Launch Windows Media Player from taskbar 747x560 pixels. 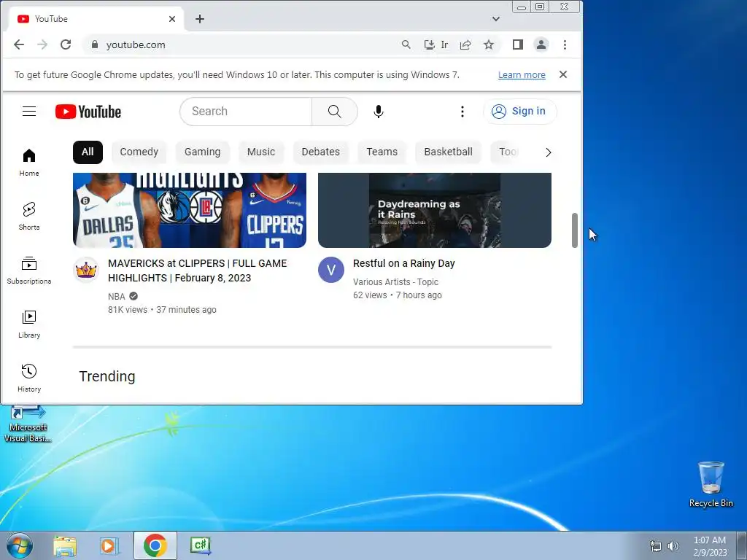point(109,545)
